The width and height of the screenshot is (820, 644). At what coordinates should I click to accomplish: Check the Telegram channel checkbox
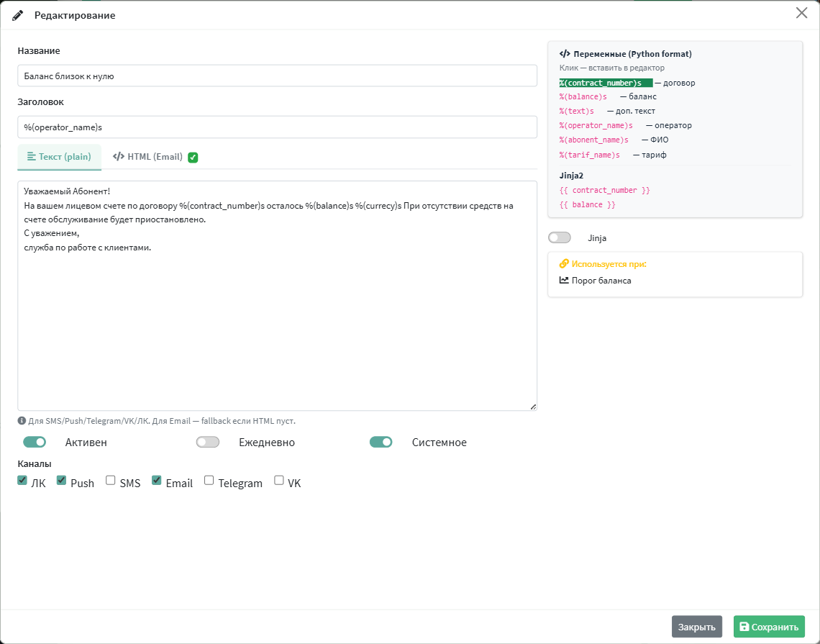point(209,480)
